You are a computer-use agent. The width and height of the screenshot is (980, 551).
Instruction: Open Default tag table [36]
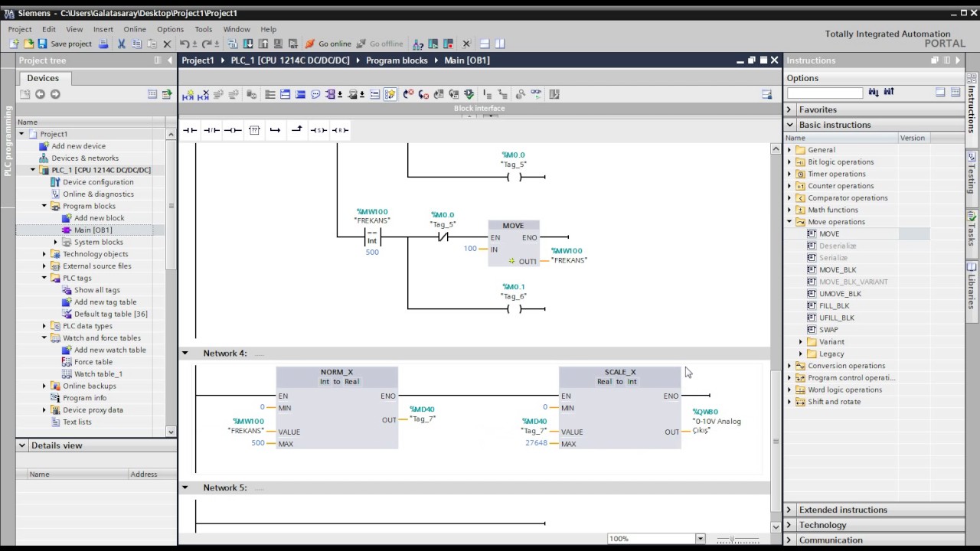pos(111,314)
